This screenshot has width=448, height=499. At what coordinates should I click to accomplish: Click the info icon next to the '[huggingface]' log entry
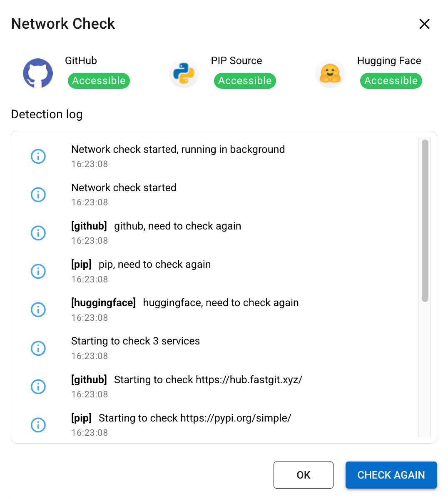(38, 309)
